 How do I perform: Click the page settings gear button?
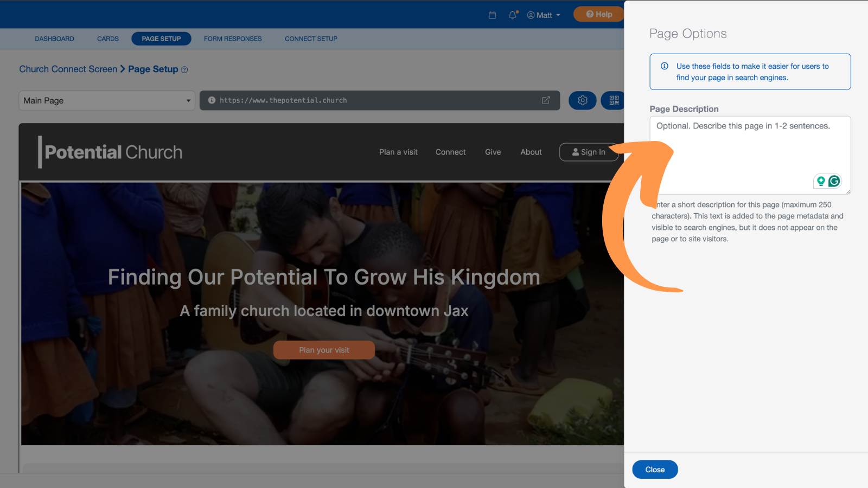pos(583,100)
